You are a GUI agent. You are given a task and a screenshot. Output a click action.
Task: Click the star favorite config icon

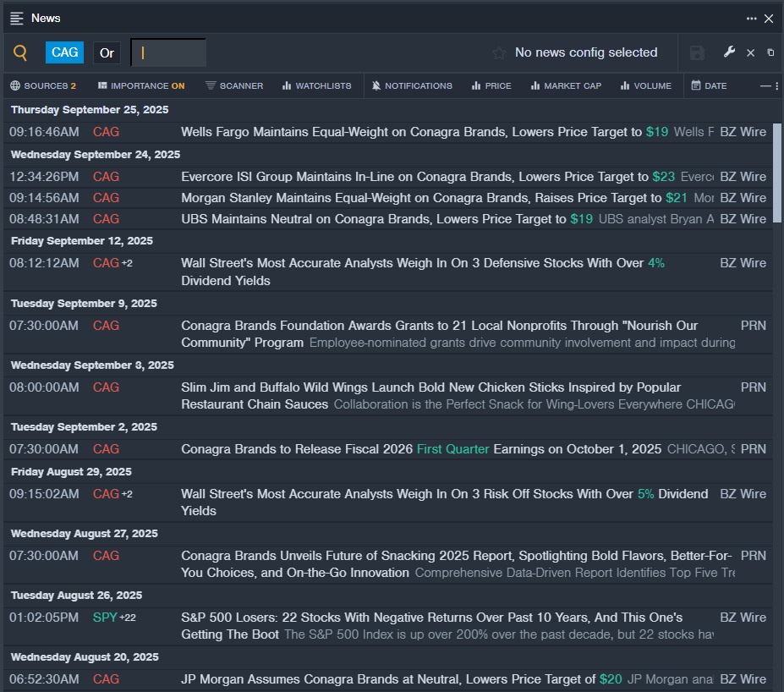pyautogui.click(x=499, y=53)
